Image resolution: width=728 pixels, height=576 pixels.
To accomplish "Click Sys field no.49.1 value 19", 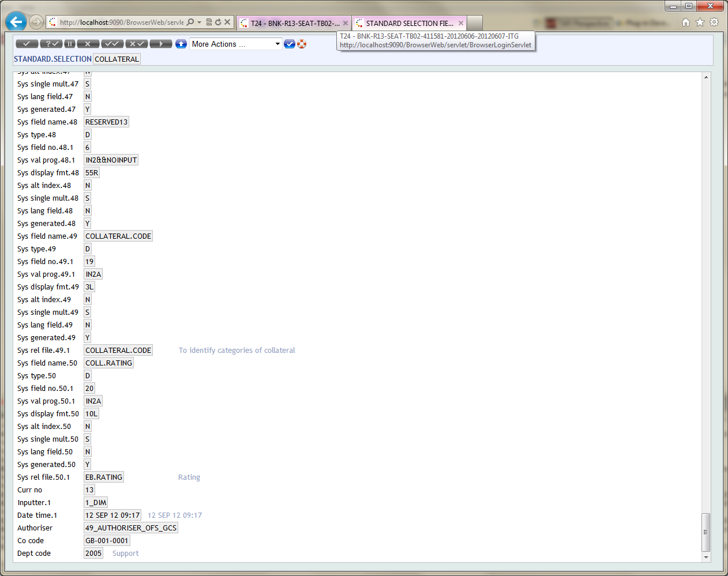I will 89,261.
